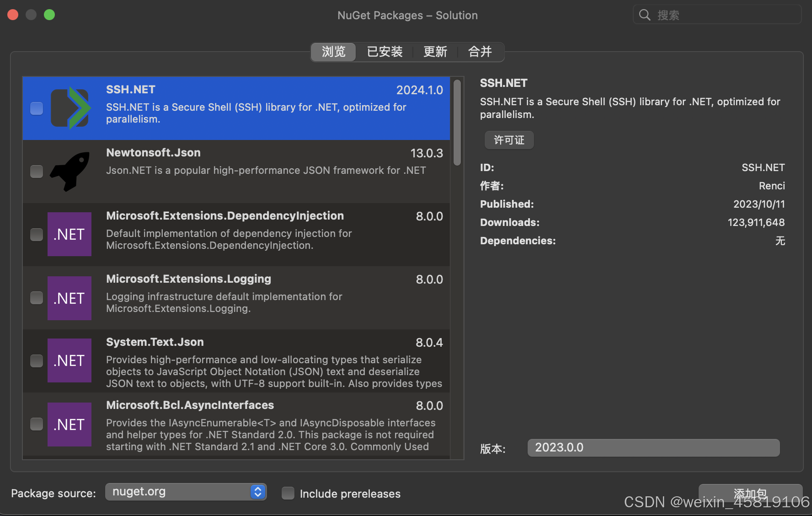The height and width of the screenshot is (516, 812).
Task: Click the .NET icon for Microsoft.Extensions.Logging
Action: 69,298
